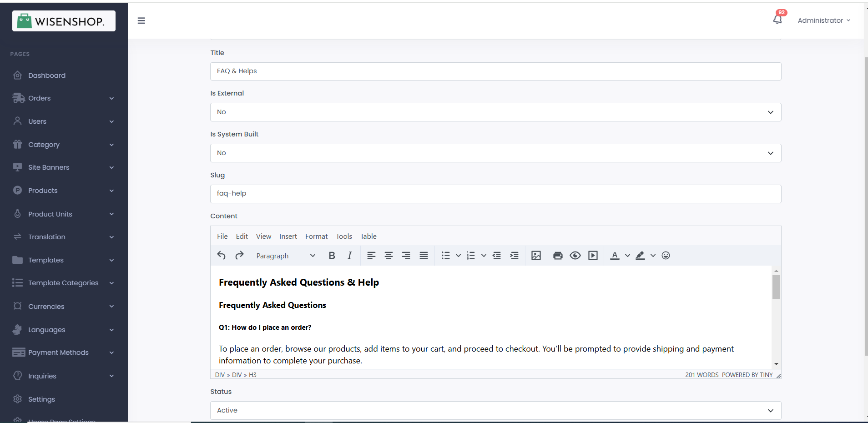868x423 pixels.
Task: Toggle bold formatting in the editor
Action: click(x=332, y=255)
